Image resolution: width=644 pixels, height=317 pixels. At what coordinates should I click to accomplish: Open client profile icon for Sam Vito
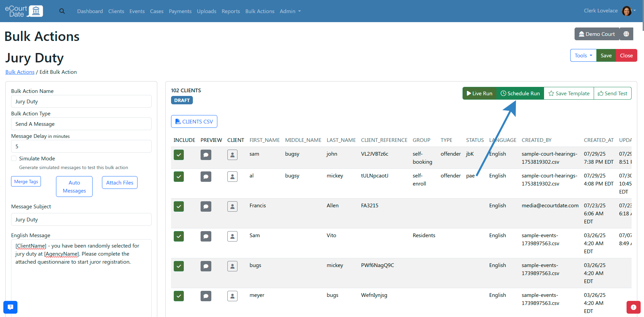(x=232, y=236)
